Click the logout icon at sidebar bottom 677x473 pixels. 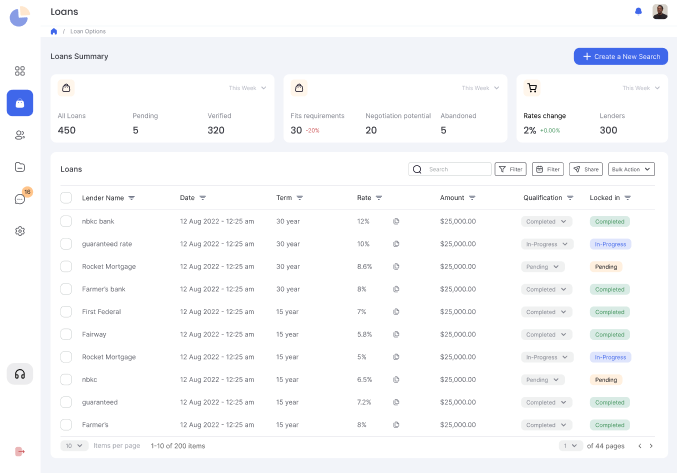[20, 451]
